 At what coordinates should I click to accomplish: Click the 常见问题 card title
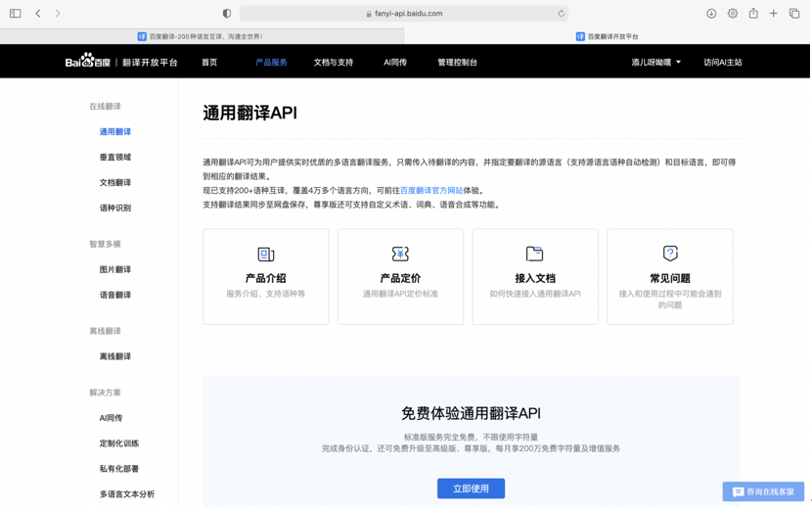tap(670, 278)
